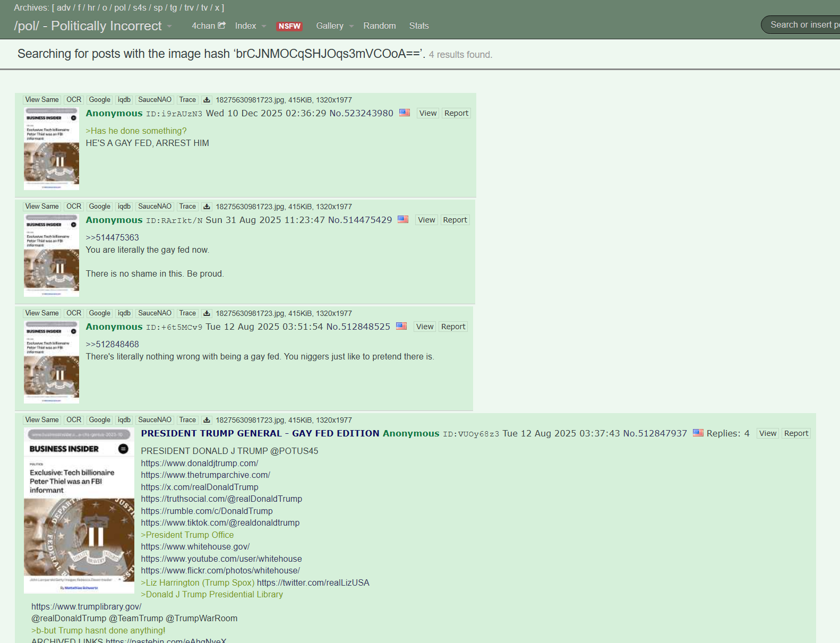This screenshot has width=840, height=643.
Task: Open the twitter.com/realLizUSA link
Action: coord(313,582)
